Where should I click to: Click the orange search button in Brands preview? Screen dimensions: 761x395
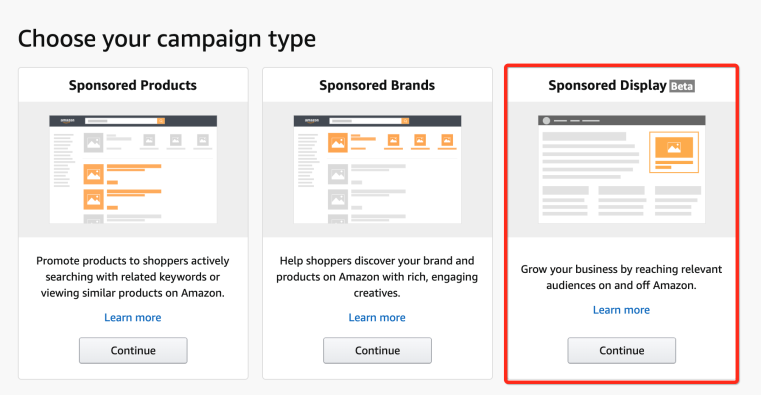click(x=405, y=121)
